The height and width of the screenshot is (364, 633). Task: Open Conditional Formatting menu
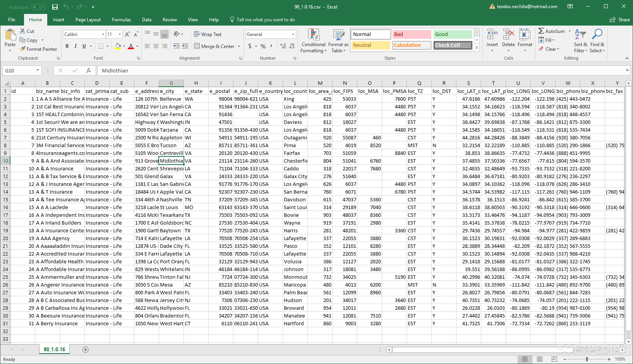[314, 41]
